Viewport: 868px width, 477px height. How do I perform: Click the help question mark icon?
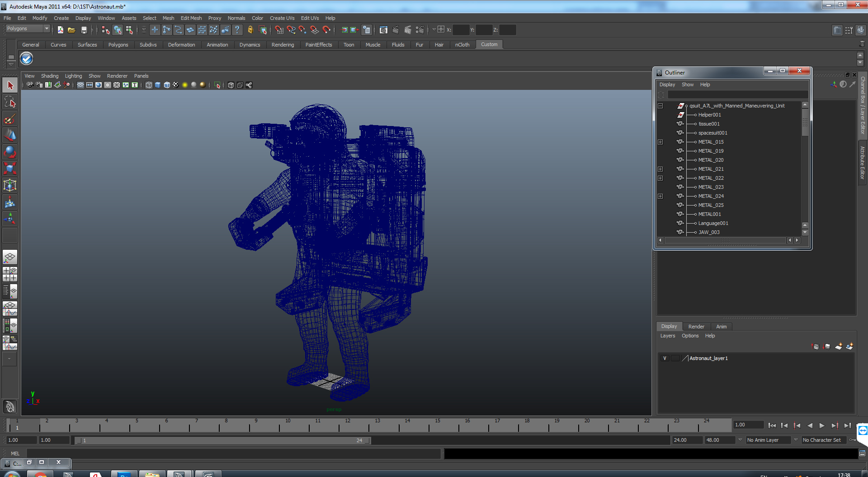(237, 30)
